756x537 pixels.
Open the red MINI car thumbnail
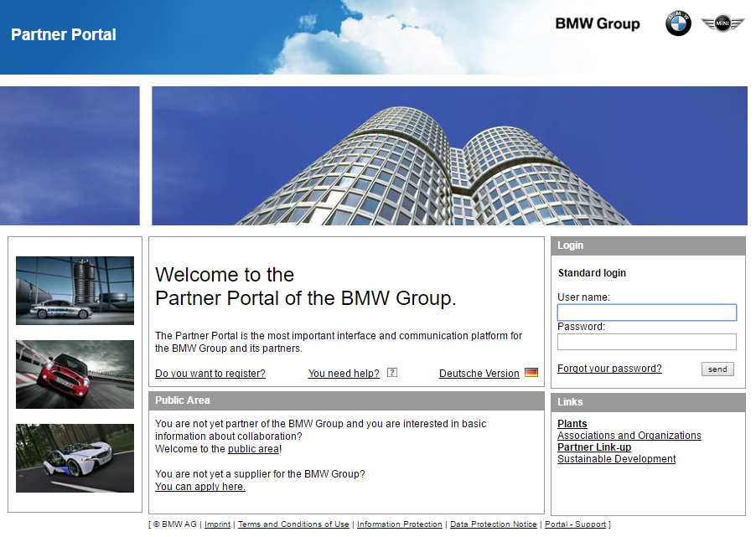[75, 374]
